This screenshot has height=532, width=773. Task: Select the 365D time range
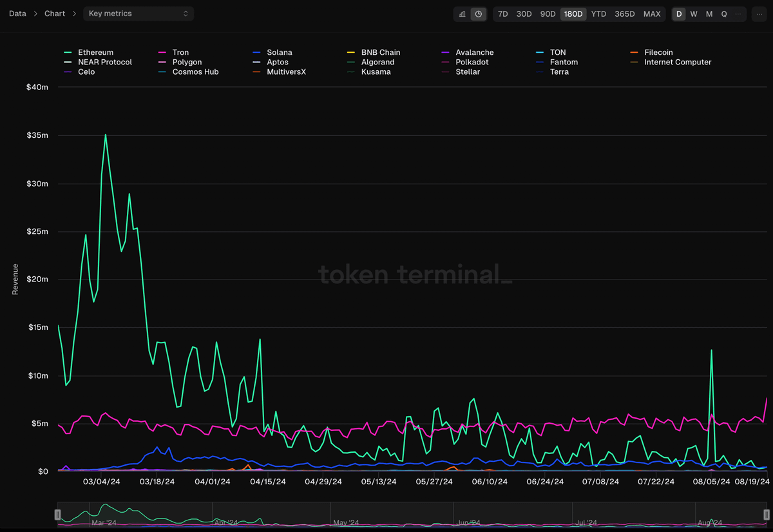point(625,14)
